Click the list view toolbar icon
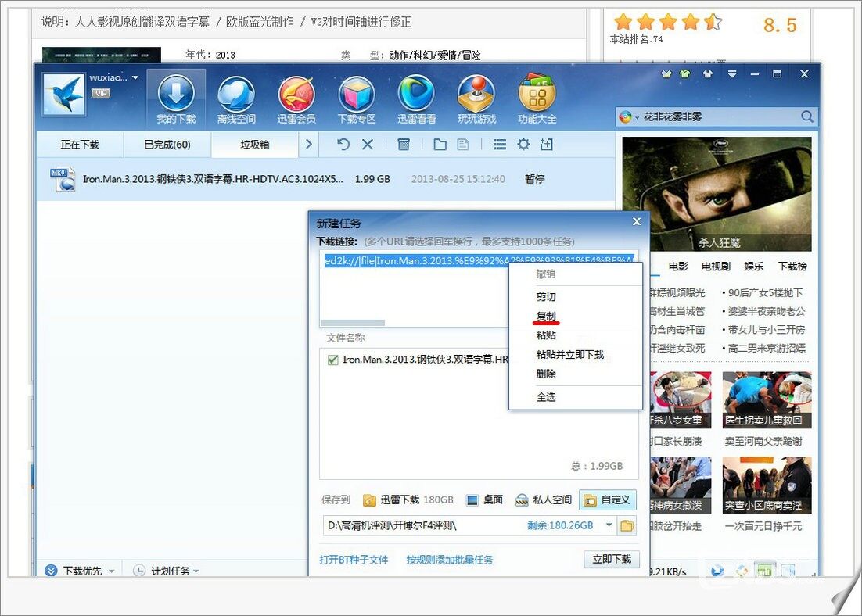The height and width of the screenshot is (616, 862). pyautogui.click(x=500, y=145)
